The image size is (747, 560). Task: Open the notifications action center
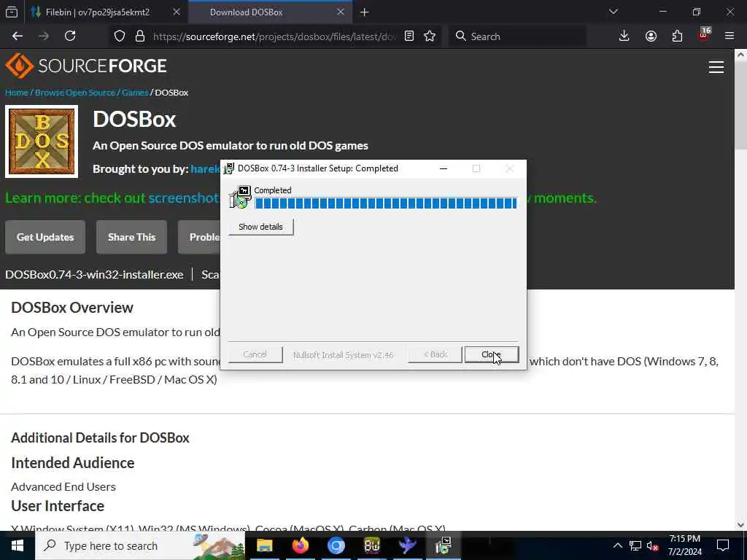[x=723, y=545]
